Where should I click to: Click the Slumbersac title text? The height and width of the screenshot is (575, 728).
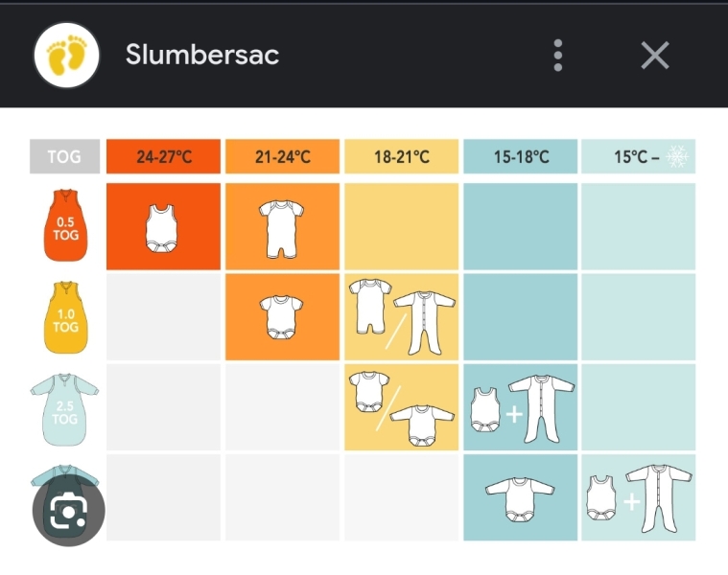201,55
